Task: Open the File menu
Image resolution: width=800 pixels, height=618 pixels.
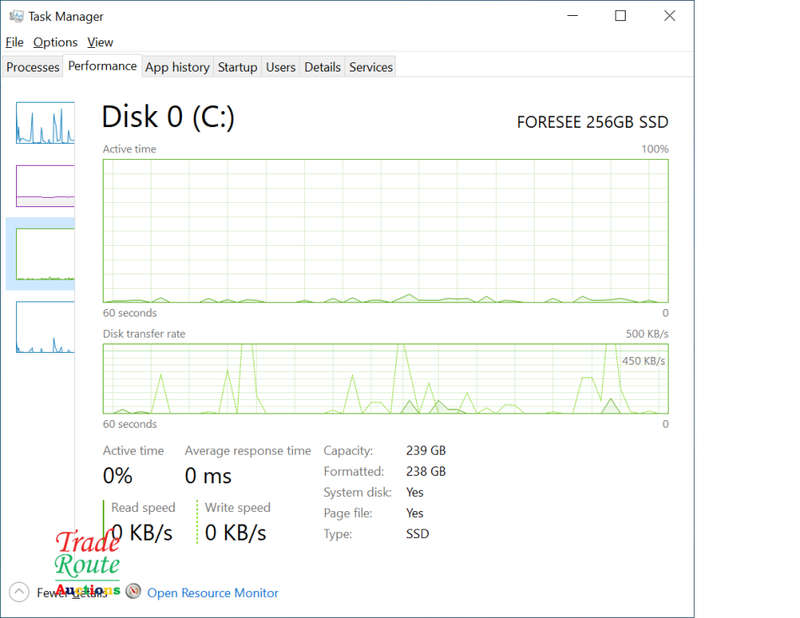Action: (x=14, y=42)
